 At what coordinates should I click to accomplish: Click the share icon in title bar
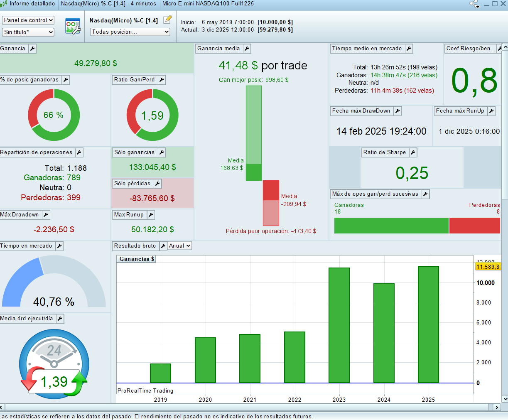coord(474,4)
